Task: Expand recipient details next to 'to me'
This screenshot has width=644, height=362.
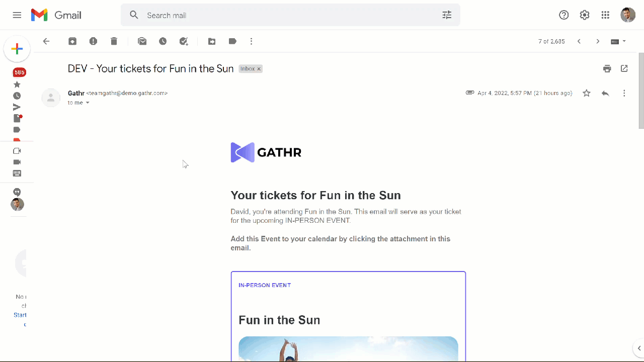Action: pyautogui.click(x=88, y=103)
